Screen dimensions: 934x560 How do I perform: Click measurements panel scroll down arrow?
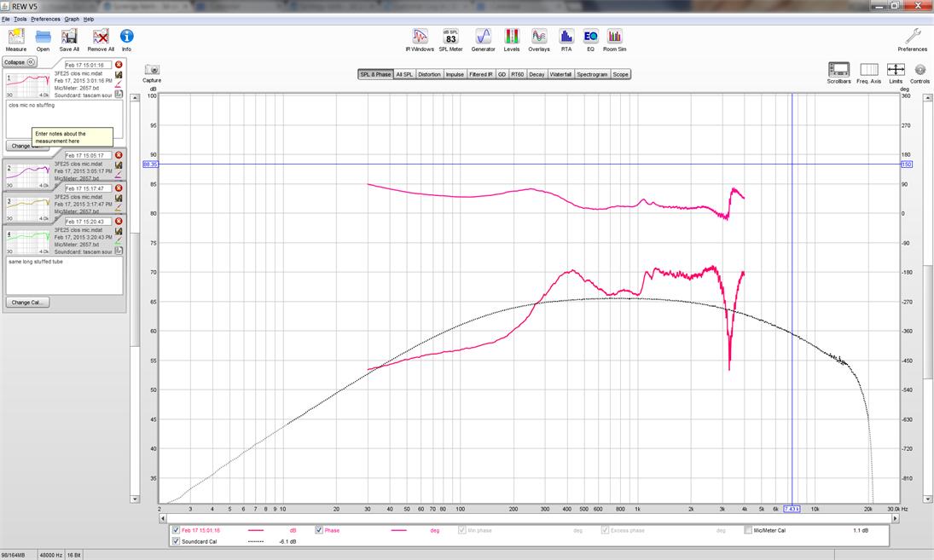click(136, 499)
